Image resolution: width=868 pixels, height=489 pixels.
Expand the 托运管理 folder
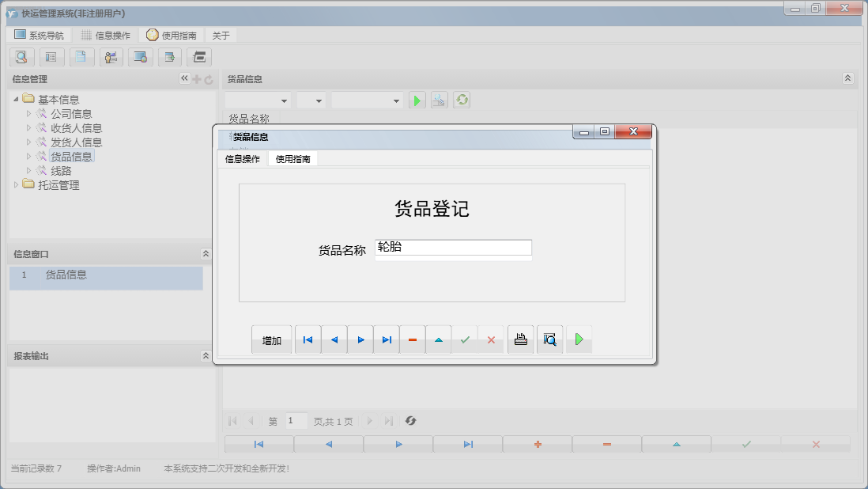[16, 184]
